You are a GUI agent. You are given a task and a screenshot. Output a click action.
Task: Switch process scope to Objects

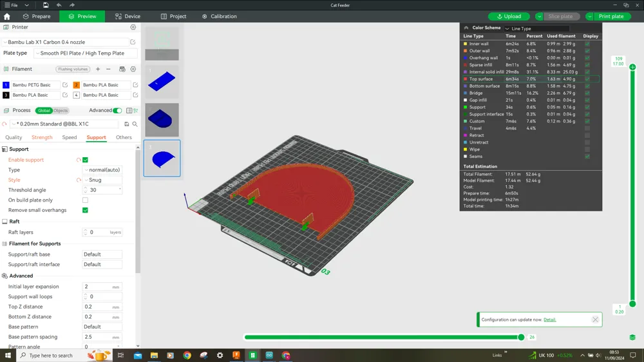(61, 111)
